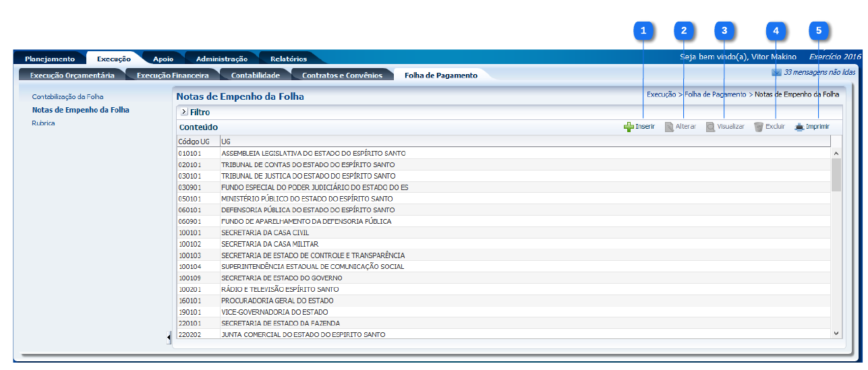Open Contabilização da Folha in sidebar
This screenshot has width=868, height=370.
67,97
